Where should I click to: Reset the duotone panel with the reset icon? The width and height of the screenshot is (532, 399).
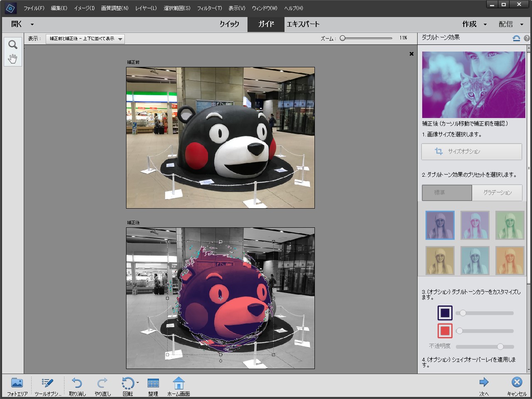[516, 38]
